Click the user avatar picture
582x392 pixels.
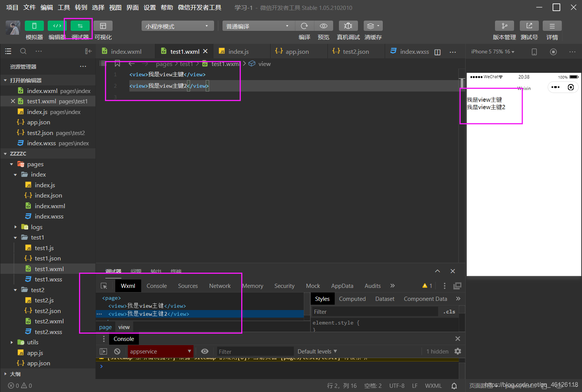tap(13, 28)
